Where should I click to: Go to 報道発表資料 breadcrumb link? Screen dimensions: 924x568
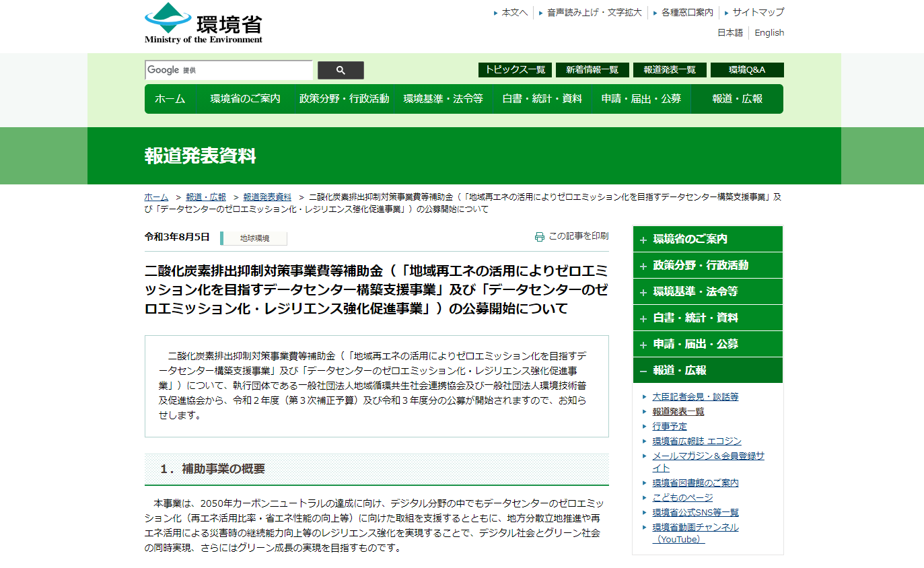coord(267,197)
